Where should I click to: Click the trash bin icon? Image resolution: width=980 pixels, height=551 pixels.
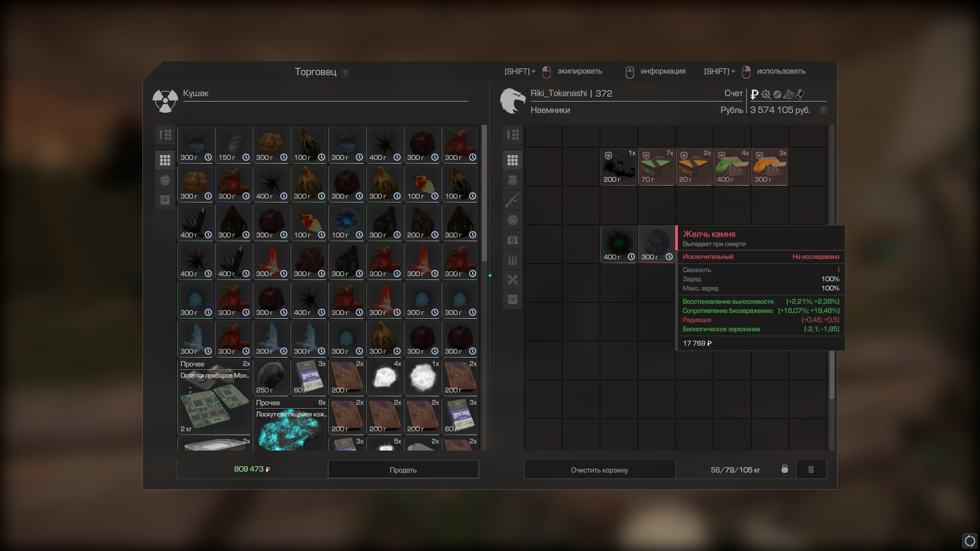[x=811, y=469]
